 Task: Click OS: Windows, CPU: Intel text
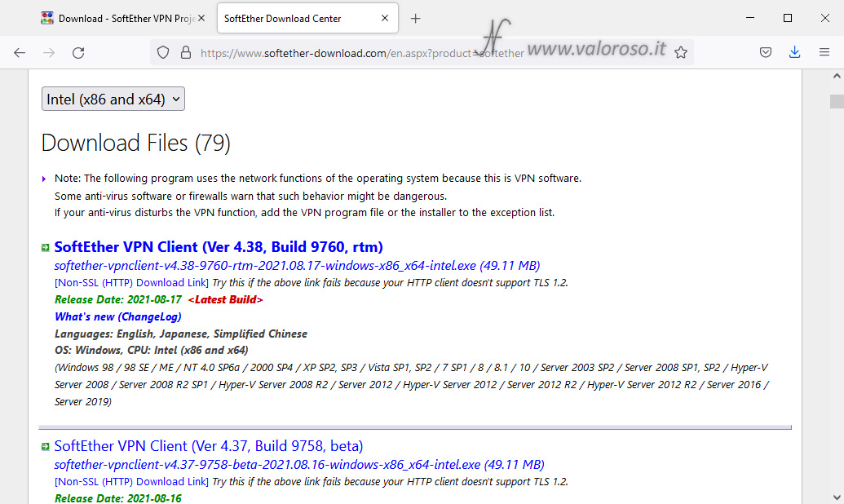pos(151,350)
